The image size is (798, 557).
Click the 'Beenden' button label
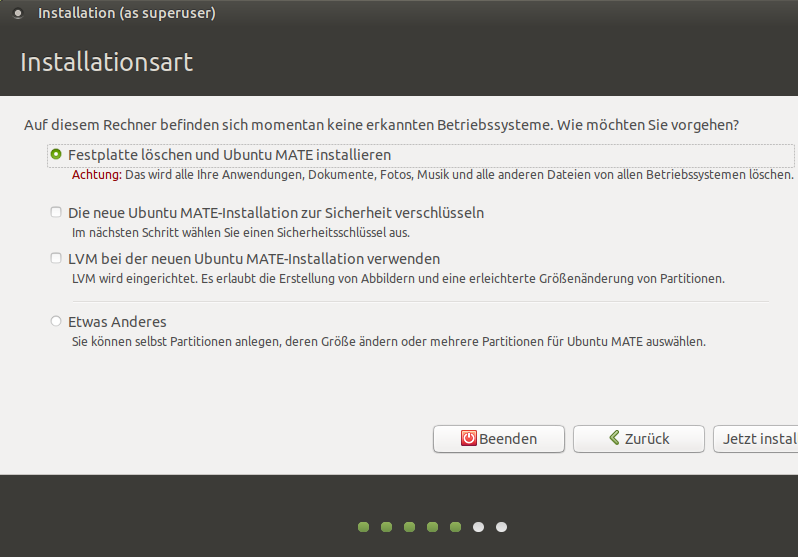pyautogui.click(x=508, y=438)
